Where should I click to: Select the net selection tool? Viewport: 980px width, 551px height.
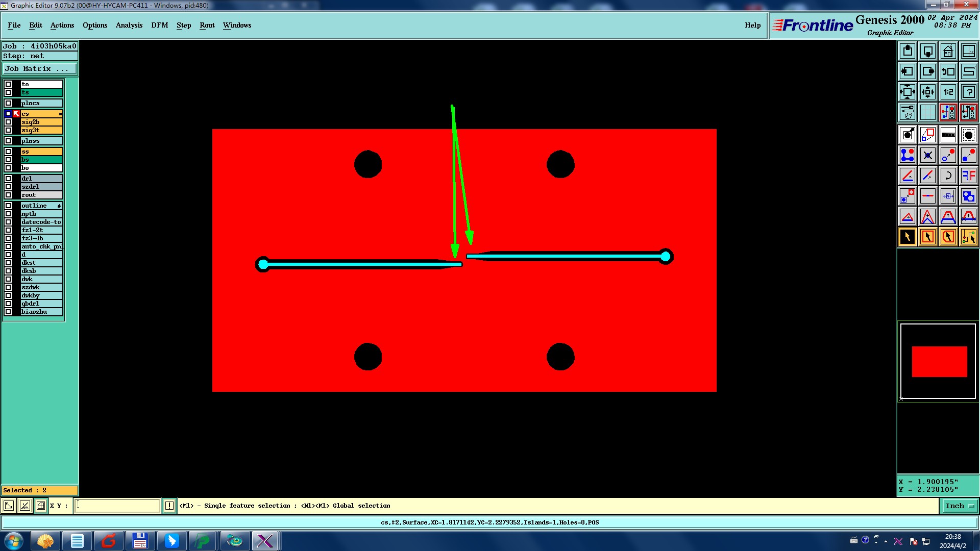pyautogui.click(x=968, y=237)
